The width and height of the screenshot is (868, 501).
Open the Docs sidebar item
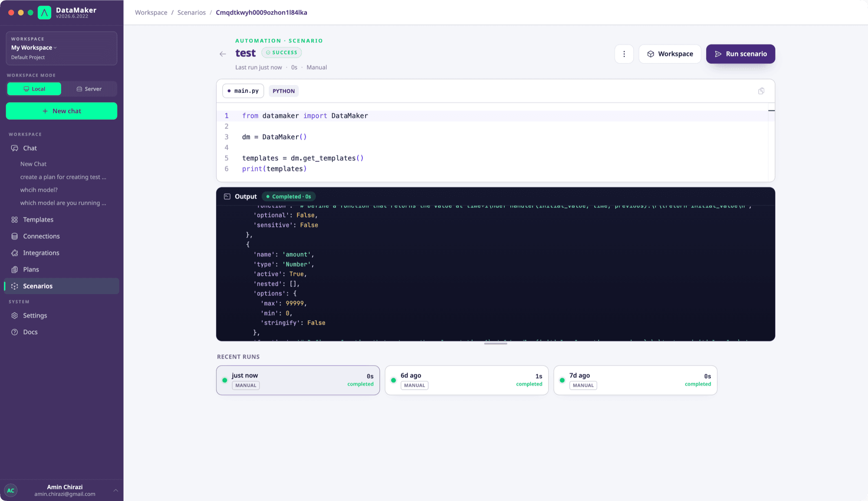coord(62,332)
